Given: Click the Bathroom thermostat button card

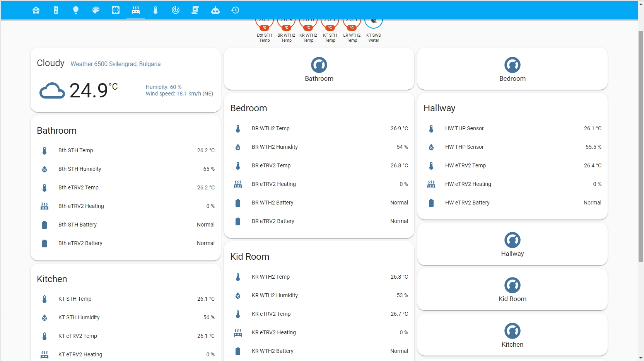Looking at the screenshot, I should coord(319,69).
